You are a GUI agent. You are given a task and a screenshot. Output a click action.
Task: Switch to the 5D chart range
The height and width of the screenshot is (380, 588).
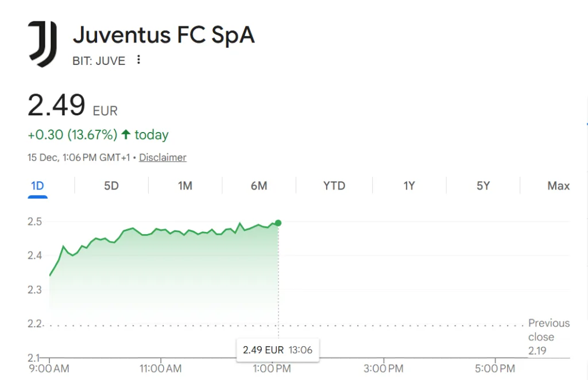111,186
